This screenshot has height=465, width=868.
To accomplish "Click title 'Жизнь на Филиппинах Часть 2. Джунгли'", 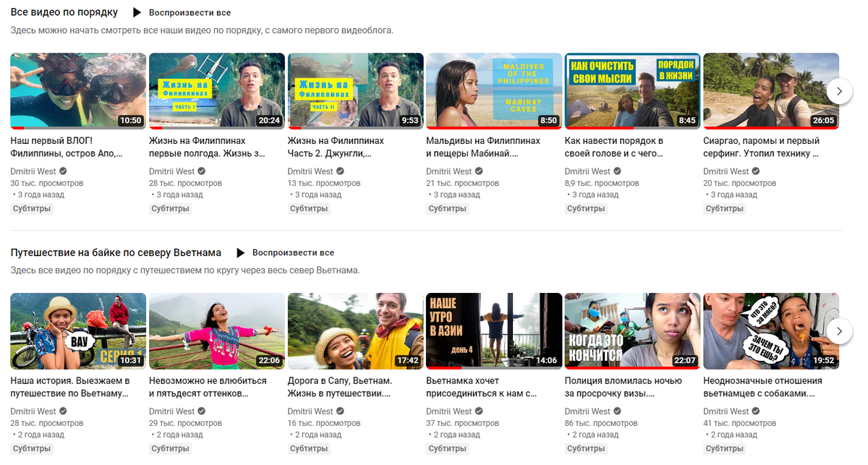I will [336, 147].
